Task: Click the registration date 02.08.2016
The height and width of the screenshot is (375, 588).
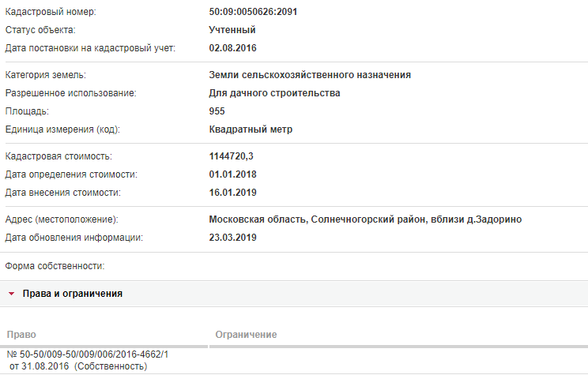Action: tap(232, 48)
